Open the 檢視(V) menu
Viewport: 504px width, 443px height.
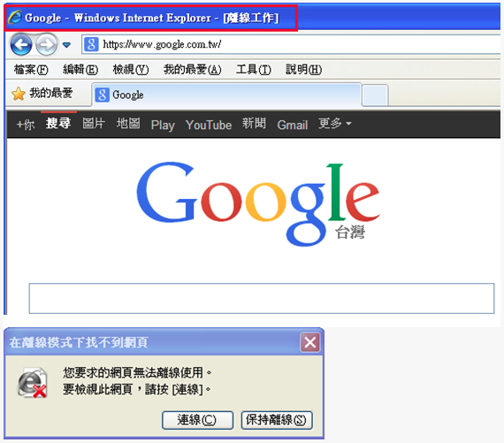click(x=131, y=70)
